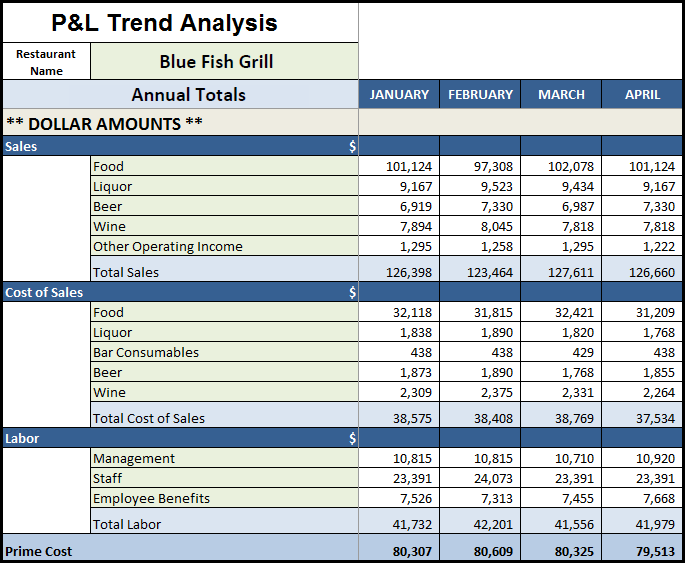685x563 pixels.
Task: Select the FEBRUARY column header
Action: coord(480,94)
